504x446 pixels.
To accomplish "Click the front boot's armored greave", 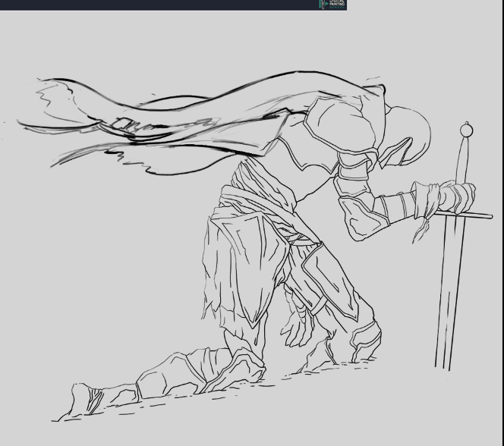I will click(x=363, y=338).
